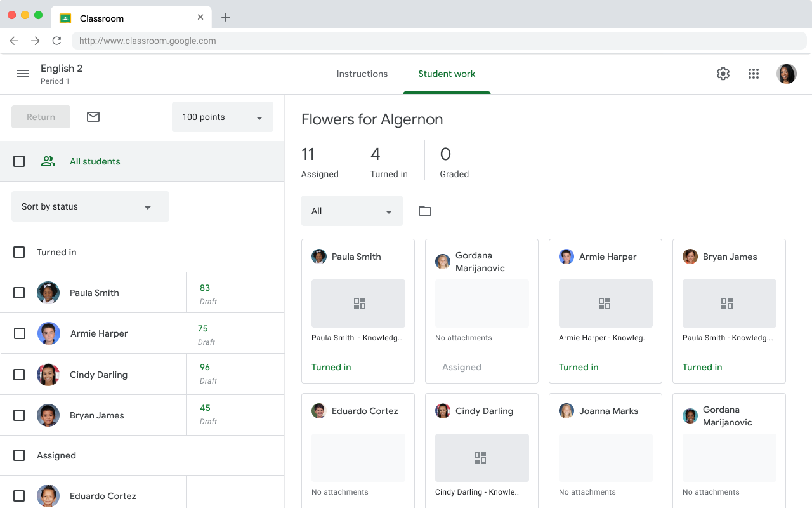Click the Return button
The width and height of the screenshot is (812, 508).
tap(41, 117)
